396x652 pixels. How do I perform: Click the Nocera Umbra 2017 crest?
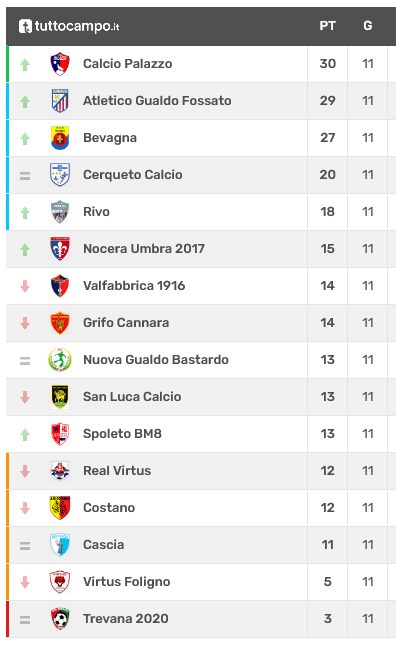pos(60,249)
